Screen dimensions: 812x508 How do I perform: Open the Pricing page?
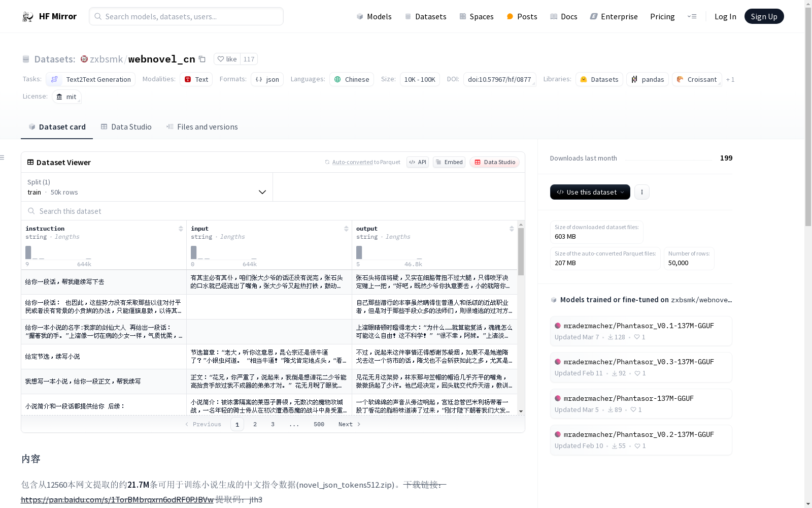click(662, 16)
